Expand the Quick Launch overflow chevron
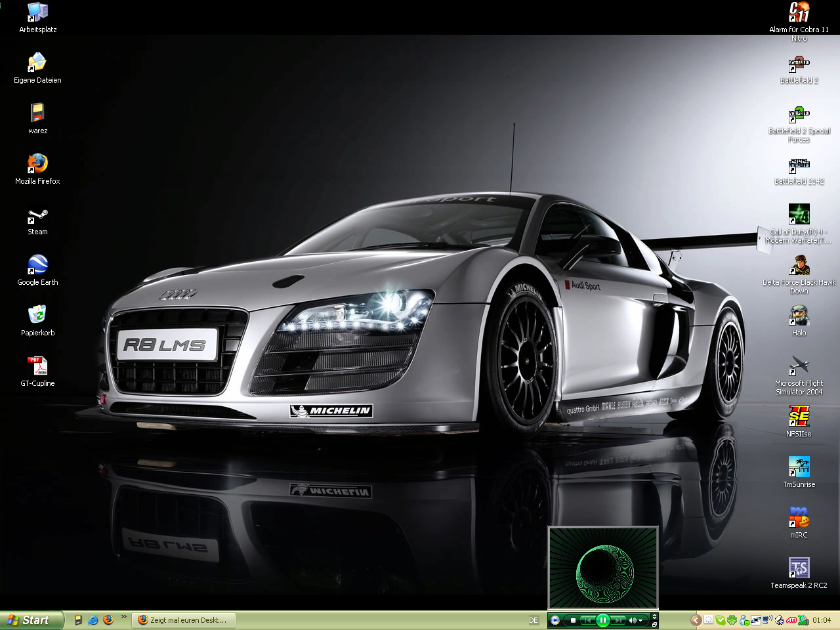840x630 pixels. [x=123, y=617]
